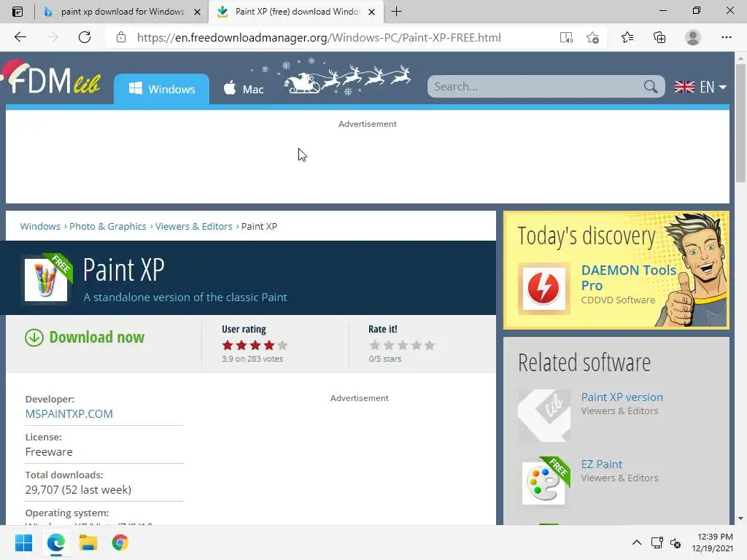747x560 pixels.
Task: Open the EZ Paint link
Action: tap(601, 464)
